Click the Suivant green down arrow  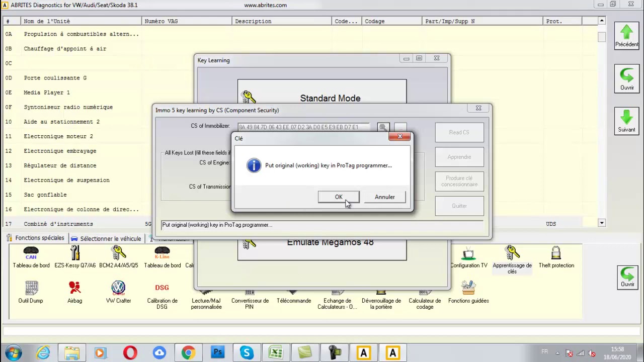(x=626, y=122)
